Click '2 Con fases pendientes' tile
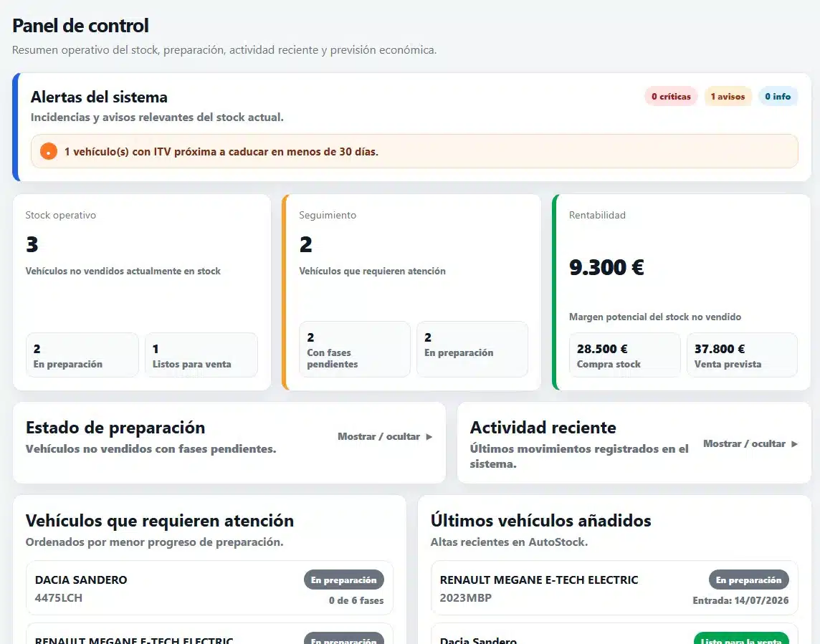 pos(355,349)
